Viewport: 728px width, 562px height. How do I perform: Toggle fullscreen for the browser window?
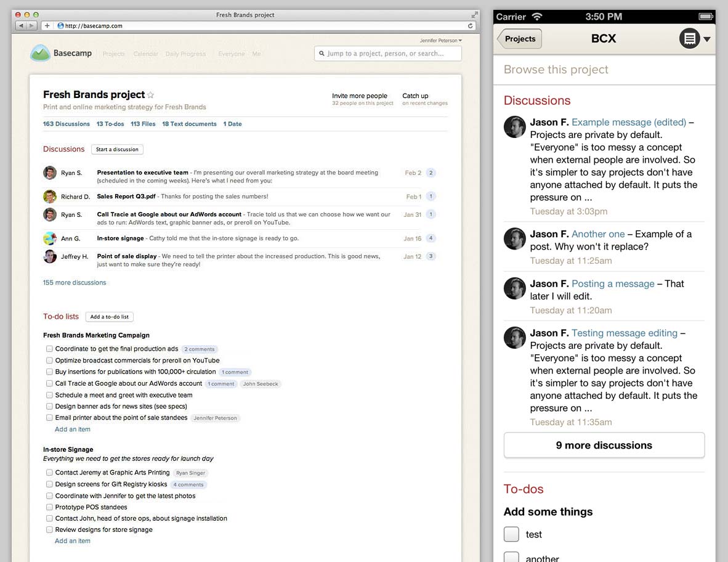[474, 15]
